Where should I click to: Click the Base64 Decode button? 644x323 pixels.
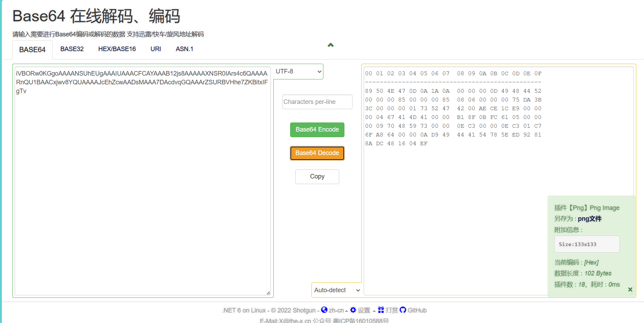(317, 153)
